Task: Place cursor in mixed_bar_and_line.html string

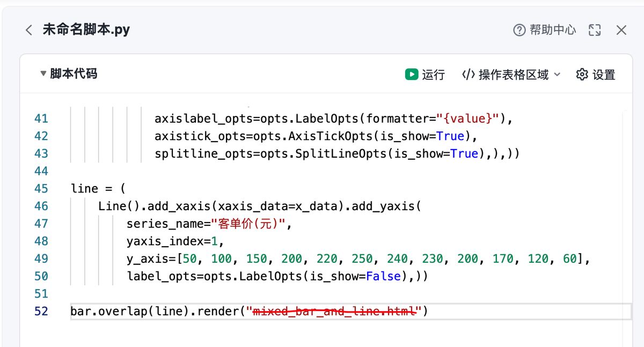Action: click(335, 311)
